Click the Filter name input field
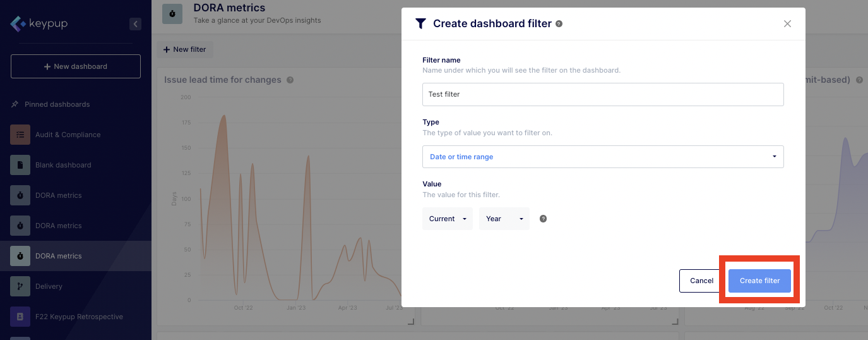868x340 pixels. pos(602,94)
